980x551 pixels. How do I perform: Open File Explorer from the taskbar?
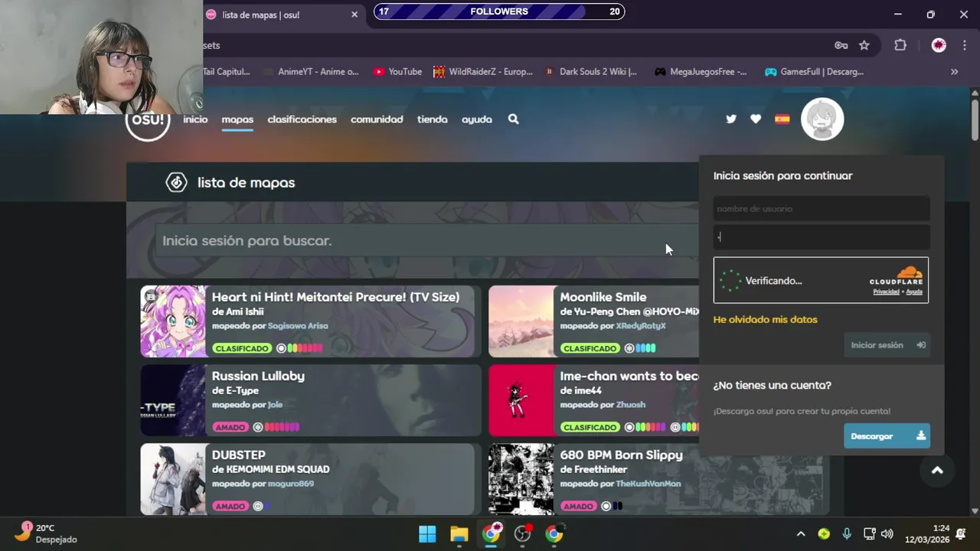pos(459,534)
